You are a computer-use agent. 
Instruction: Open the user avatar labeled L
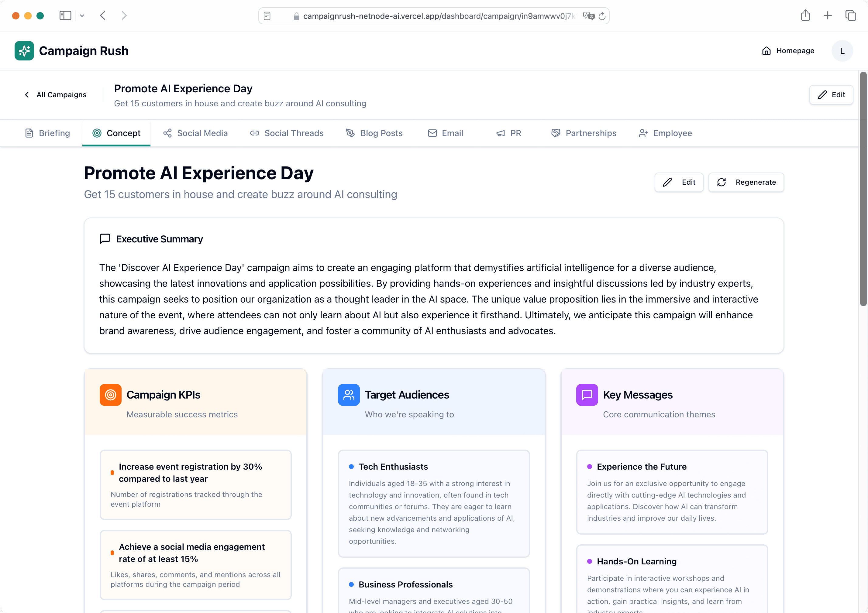pyautogui.click(x=842, y=51)
